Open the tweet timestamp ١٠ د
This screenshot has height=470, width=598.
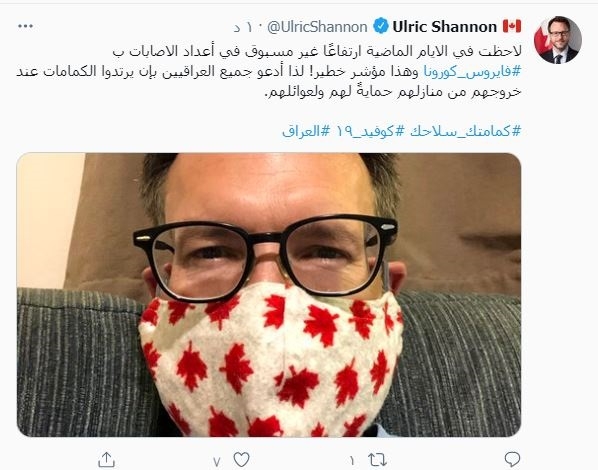(243, 27)
